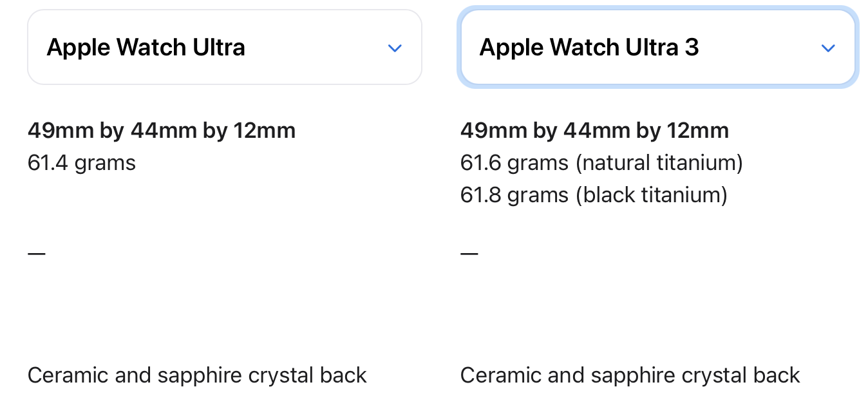Click the back material text for Apple Watch Ultra 3
The width and height of the screenshot is (868, 407).
tap(630, 375)
